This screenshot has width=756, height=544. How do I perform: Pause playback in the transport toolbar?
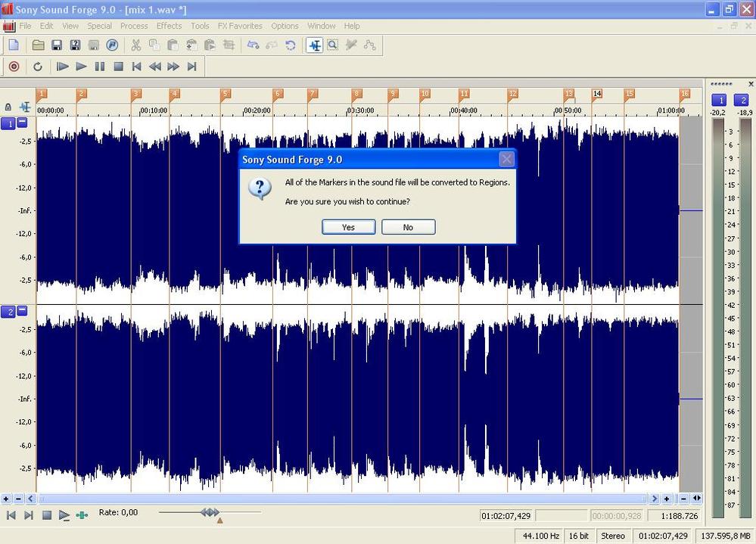pyautogui.click(x=99, y=67)
